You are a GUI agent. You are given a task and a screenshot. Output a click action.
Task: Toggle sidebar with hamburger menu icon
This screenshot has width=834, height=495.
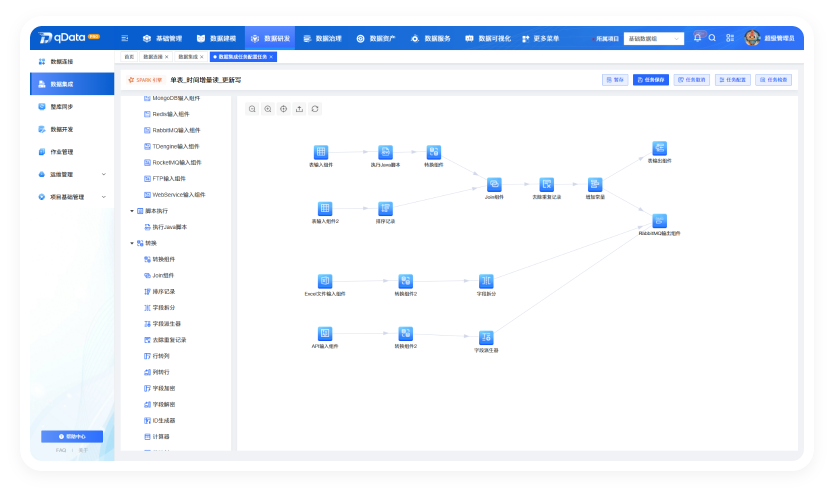(x=124, y=38)
